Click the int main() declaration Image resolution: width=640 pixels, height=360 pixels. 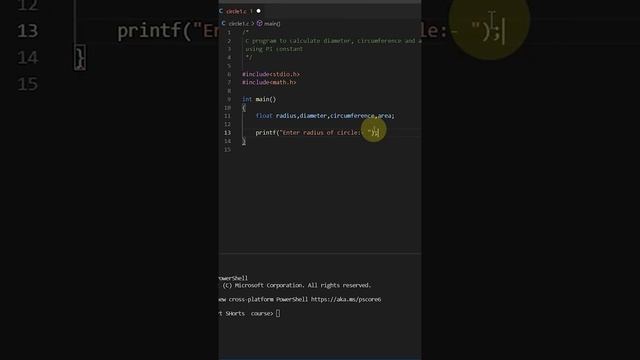point(259,99)
